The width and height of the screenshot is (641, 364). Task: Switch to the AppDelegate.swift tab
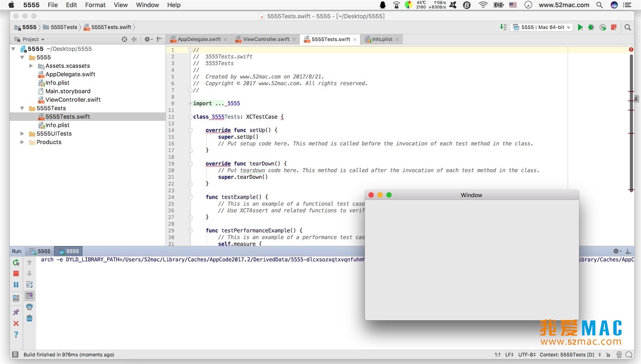point(199,39)
